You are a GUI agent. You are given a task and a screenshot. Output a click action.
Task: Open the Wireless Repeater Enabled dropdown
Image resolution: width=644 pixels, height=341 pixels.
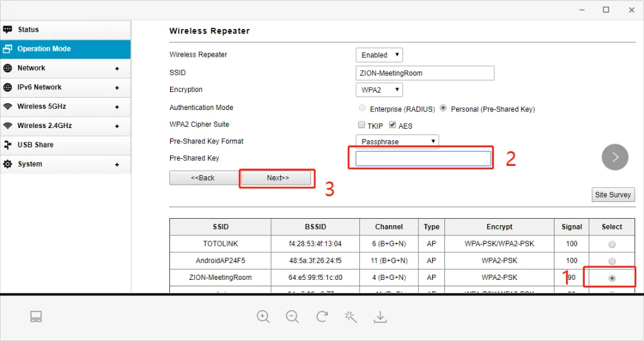tap(379, 55)
